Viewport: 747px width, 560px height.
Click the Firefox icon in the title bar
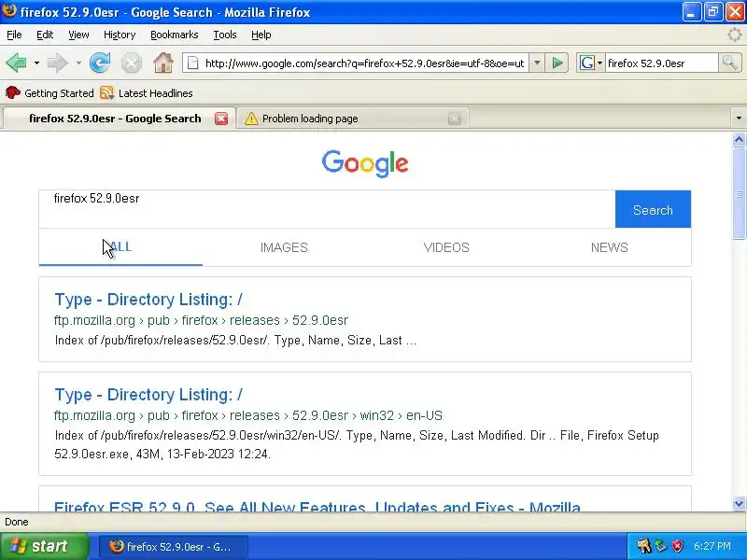tap(9, 11)
